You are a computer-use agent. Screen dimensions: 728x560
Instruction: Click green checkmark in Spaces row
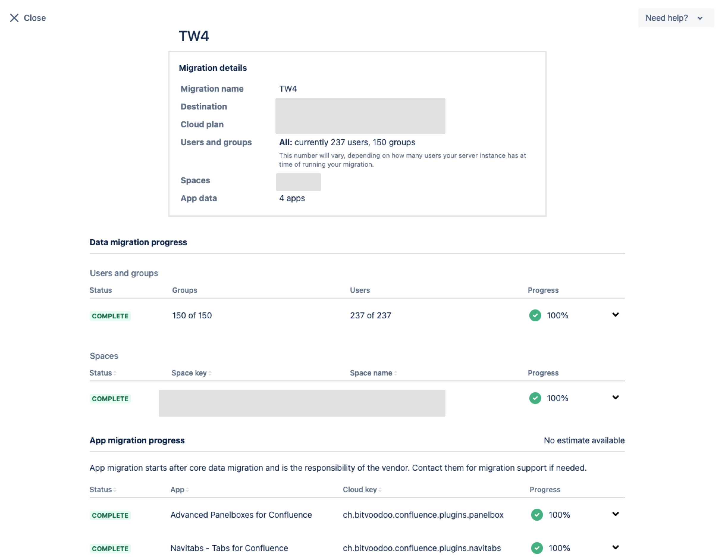(535, 398)
